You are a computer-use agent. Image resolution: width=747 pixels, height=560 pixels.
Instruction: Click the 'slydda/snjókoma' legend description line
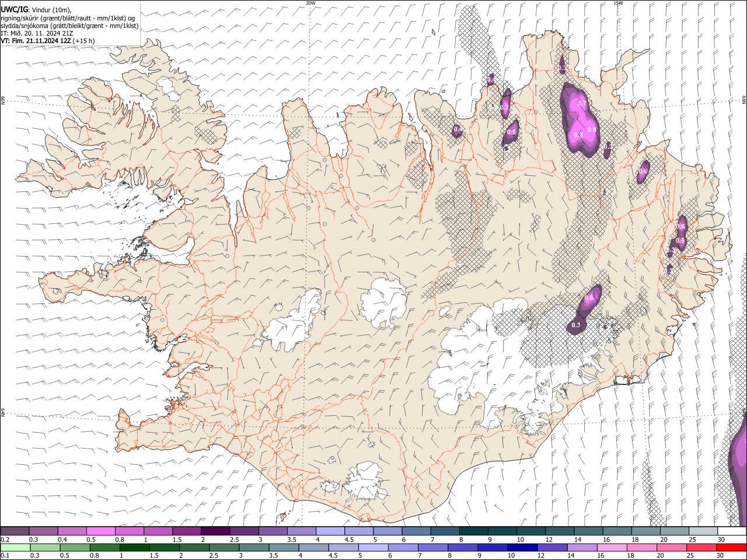[x=69, y=26]
